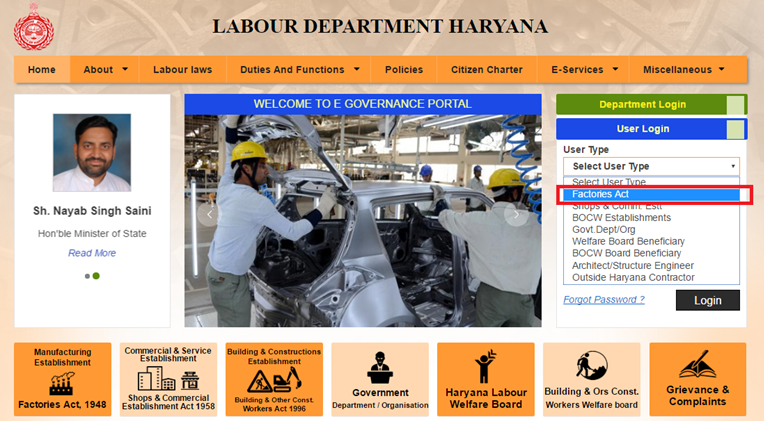Expand the Duties And Functions dropdown
The width and height of the screenshot is (764, 421).
click(300, 70)
